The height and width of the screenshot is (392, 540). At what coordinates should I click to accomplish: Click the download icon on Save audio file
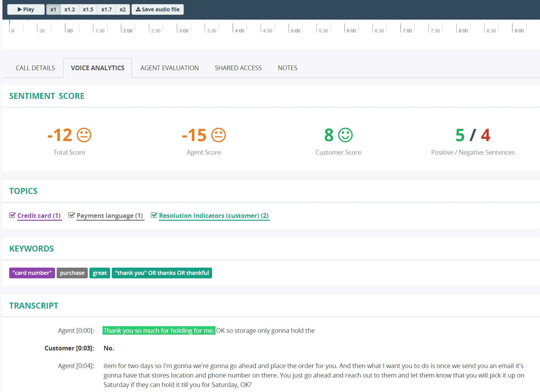coord(138,9)
